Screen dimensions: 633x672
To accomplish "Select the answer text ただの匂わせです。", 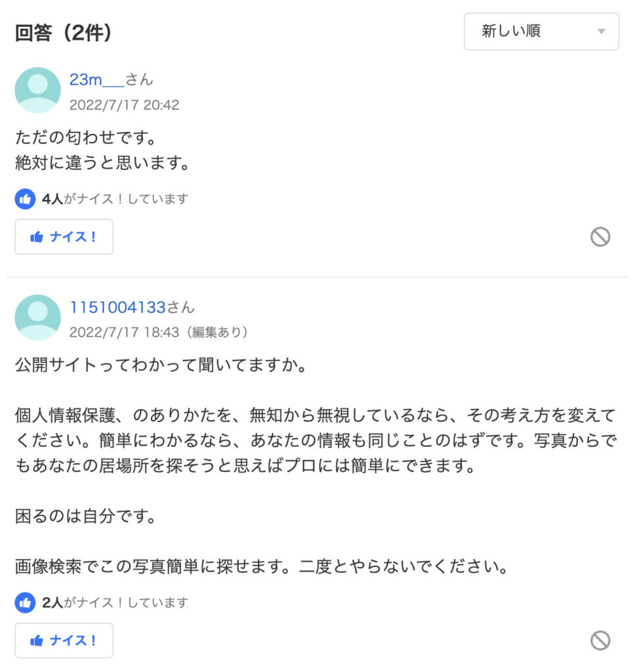I will click(x=86, y=138).
